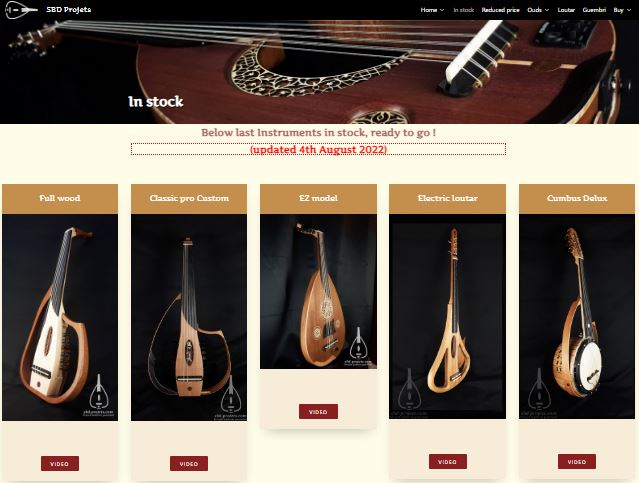The image size is (639, 483).
Task: Open the Cumbus Delux video button
Action: click(x=577, y=461)
